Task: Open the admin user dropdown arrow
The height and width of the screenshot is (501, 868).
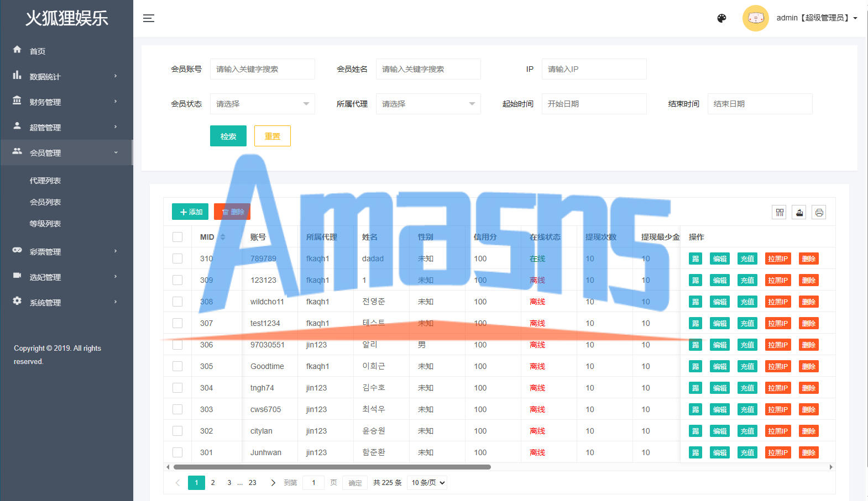Action: click(855, 18)
